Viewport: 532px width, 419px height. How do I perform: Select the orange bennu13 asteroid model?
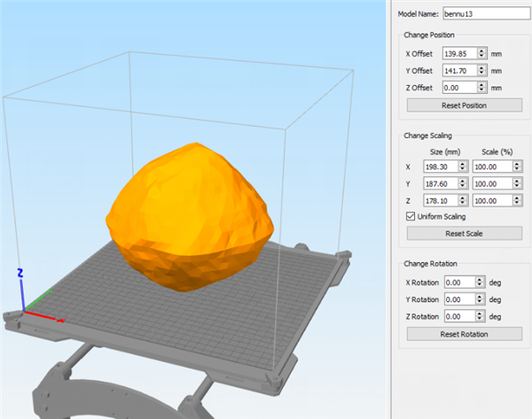[186, 213]
